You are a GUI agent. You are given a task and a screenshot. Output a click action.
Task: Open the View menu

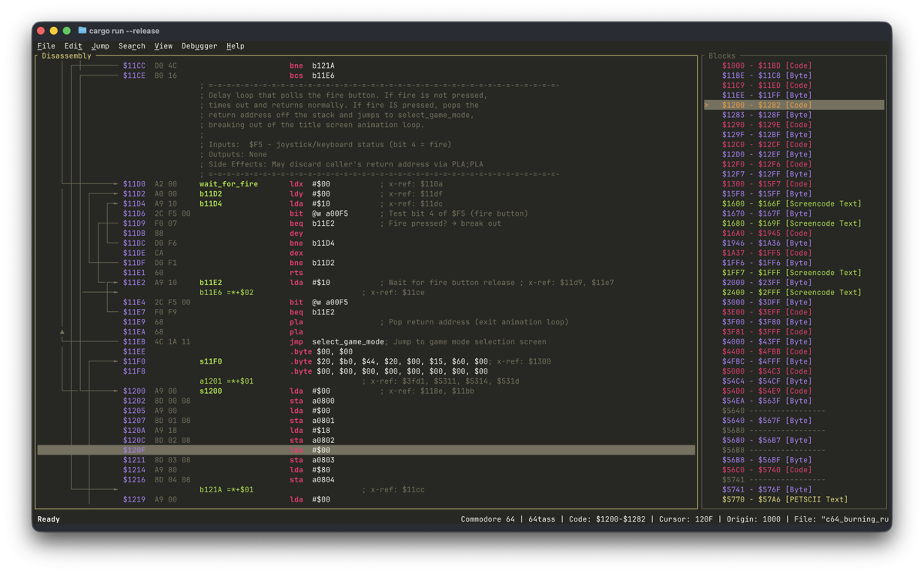[163, 46]
